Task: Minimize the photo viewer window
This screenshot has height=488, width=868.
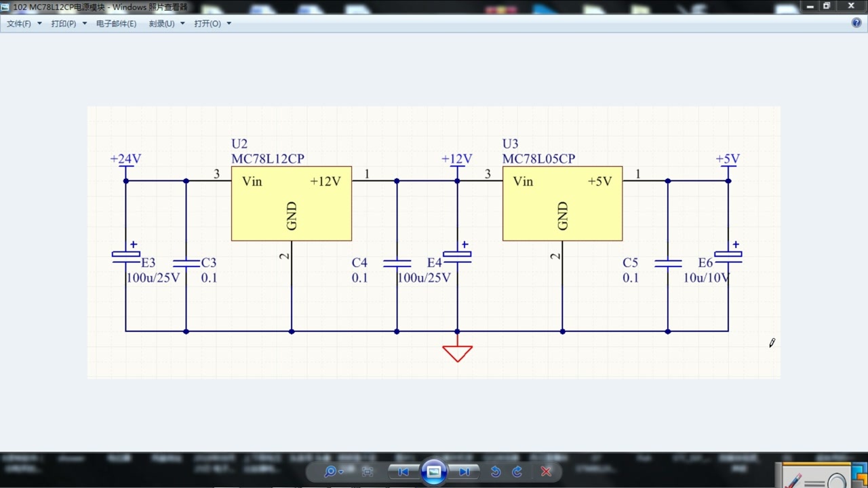Action: (809, 5)
